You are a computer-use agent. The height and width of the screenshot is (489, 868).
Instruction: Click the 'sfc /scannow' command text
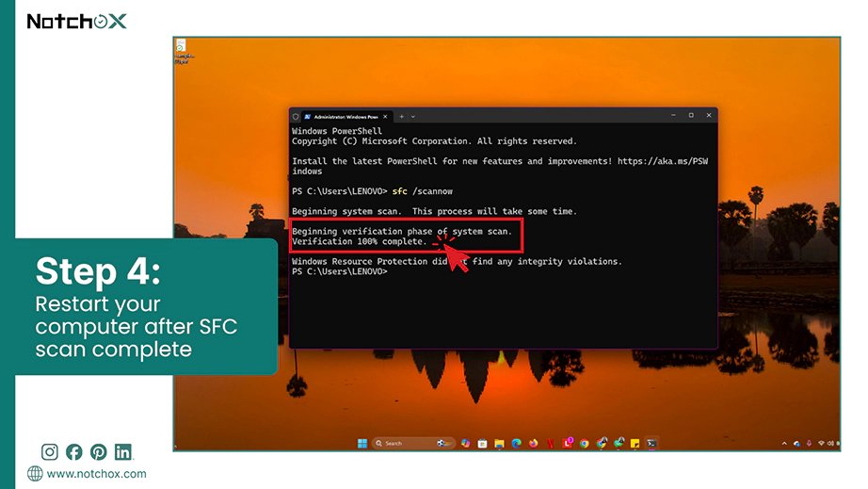click(423, 191)
